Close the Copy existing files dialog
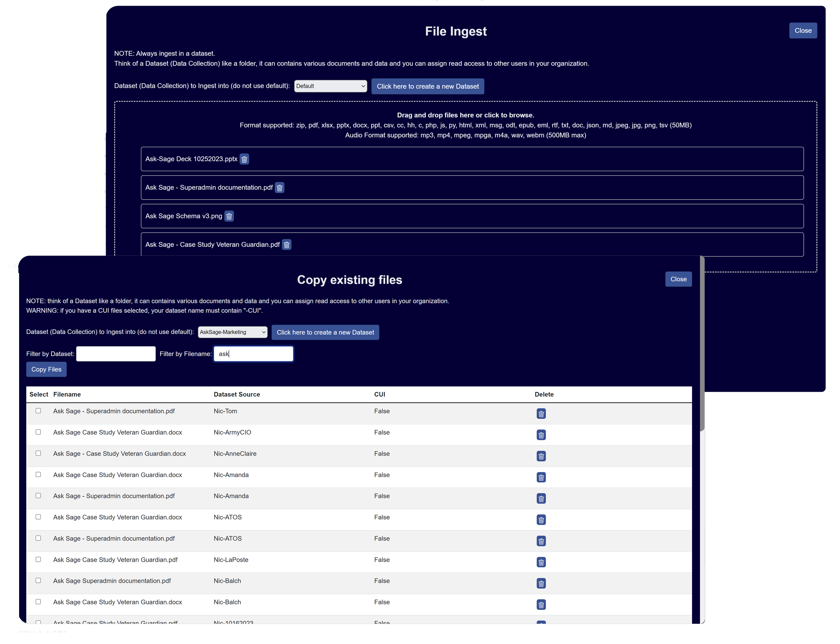 [678, 279]
